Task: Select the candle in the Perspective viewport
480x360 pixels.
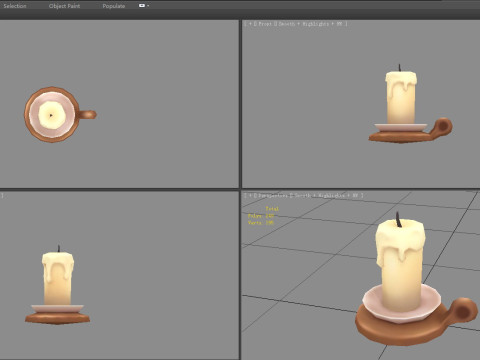Action: pyautogui.click(x=401, y=267)
